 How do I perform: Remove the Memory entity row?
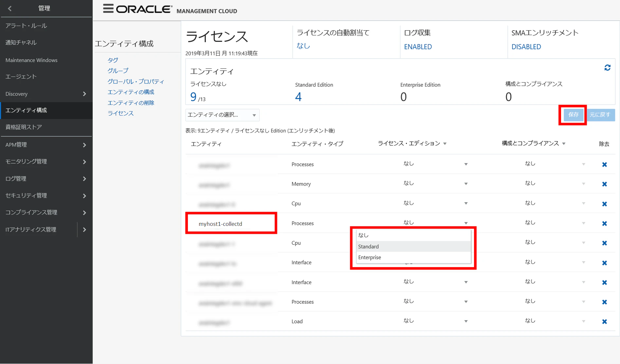(x=604, y=184)
